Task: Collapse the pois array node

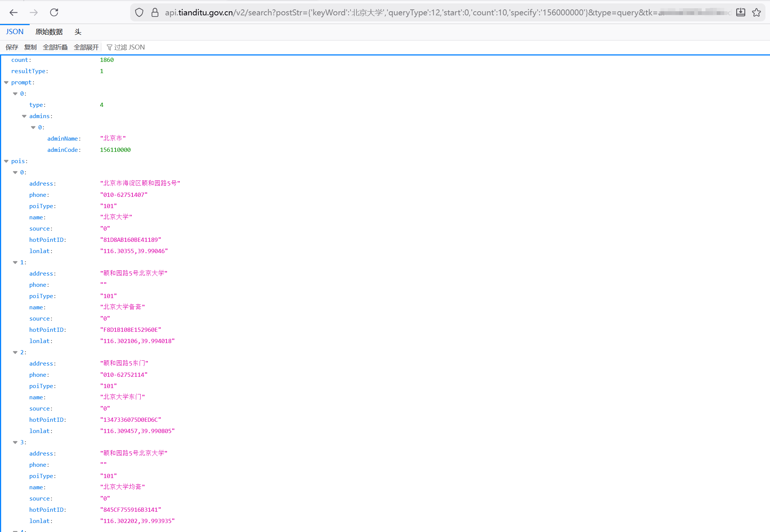Action: click(x=6, y=161)
